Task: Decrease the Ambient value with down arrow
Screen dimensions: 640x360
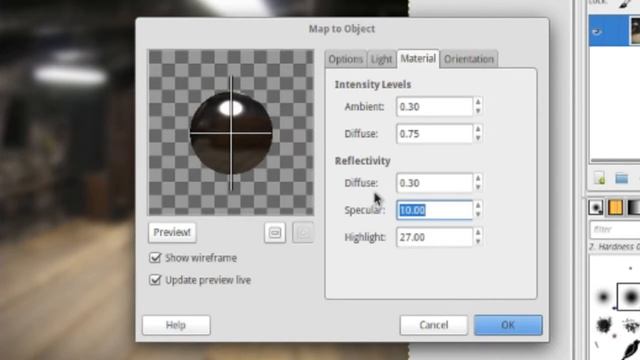Action: coord(478,111)
